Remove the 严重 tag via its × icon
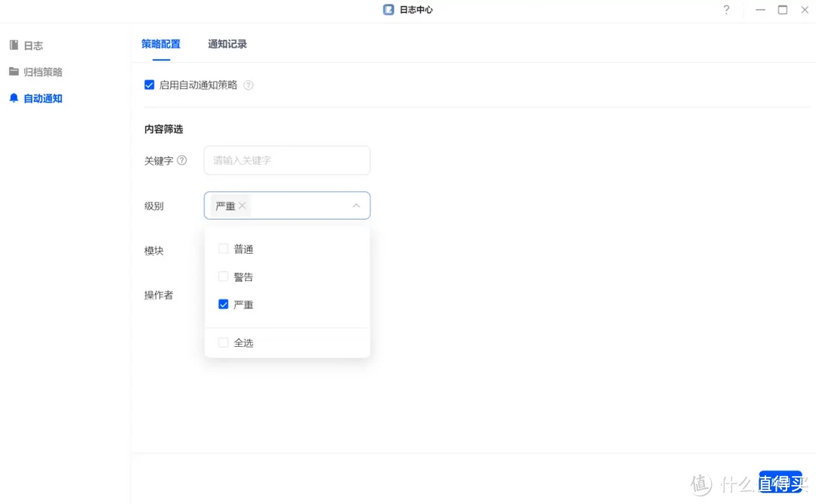 tap(242, 205)
